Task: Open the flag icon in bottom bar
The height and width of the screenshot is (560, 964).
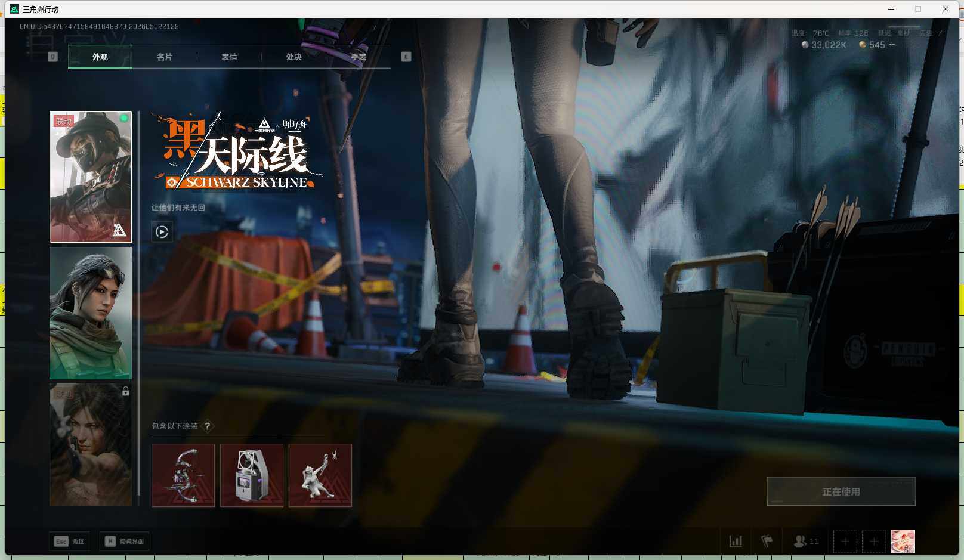Action: tap(767, 541)
